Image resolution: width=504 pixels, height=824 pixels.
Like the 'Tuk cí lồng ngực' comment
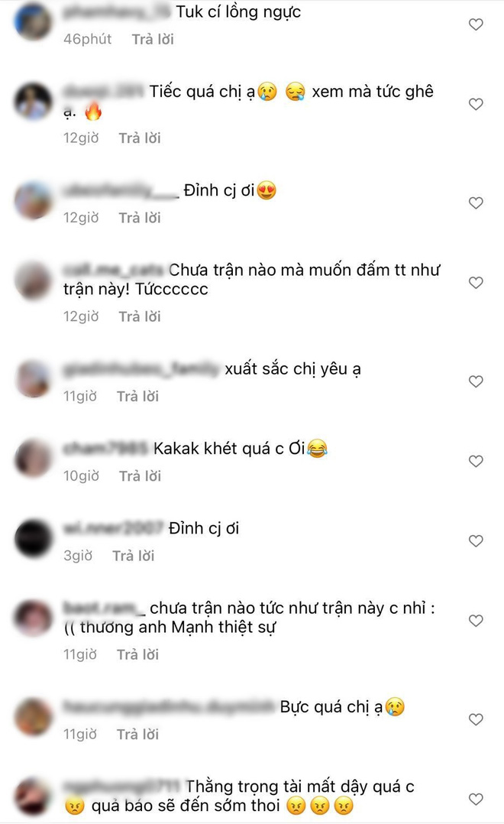[x=476, y=24]
